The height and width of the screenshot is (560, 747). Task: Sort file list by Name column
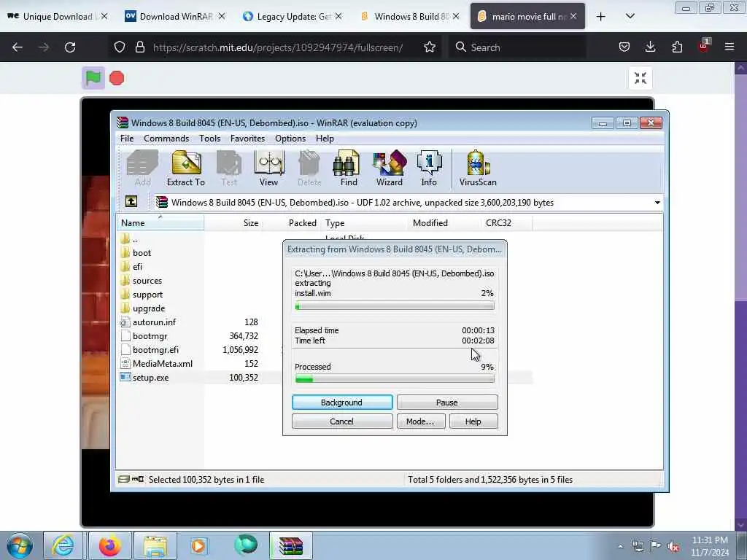pos(160,223)
